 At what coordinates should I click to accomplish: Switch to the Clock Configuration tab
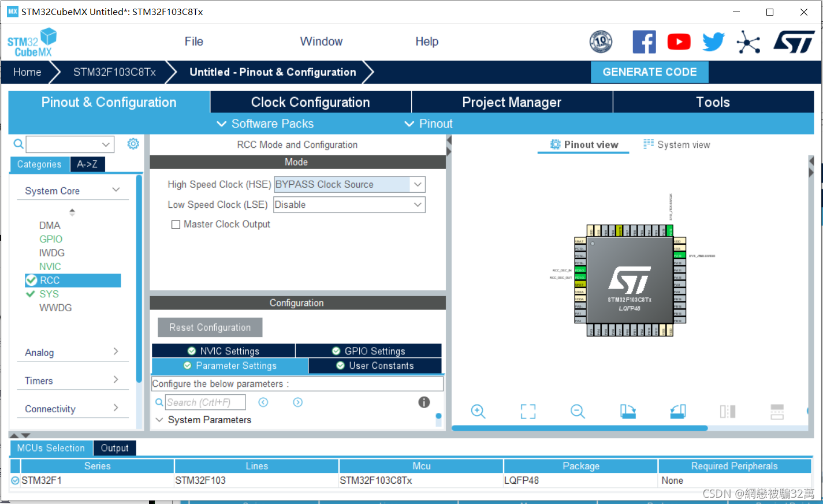(311, 102)
